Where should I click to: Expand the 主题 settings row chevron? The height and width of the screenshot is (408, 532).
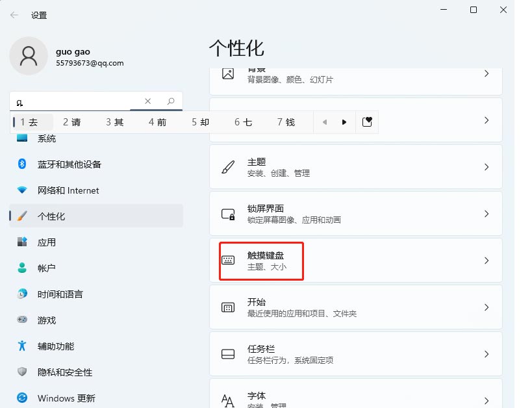coord(487,166)
